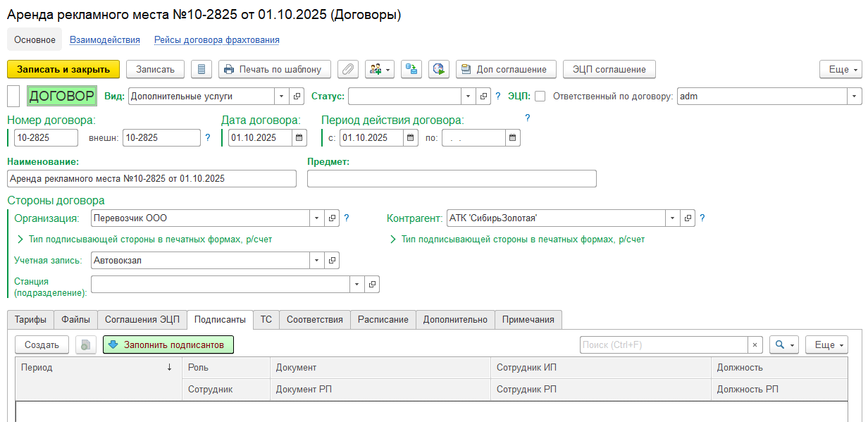This screenshot has width=868, height=422.
Task: Click the document list icon beside Записать
Action: tap(202, 69)
